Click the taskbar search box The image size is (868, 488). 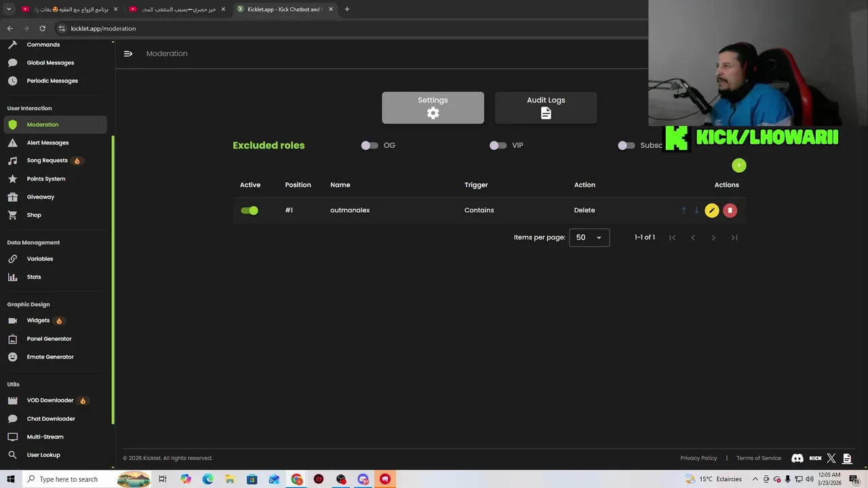[87, 479]
